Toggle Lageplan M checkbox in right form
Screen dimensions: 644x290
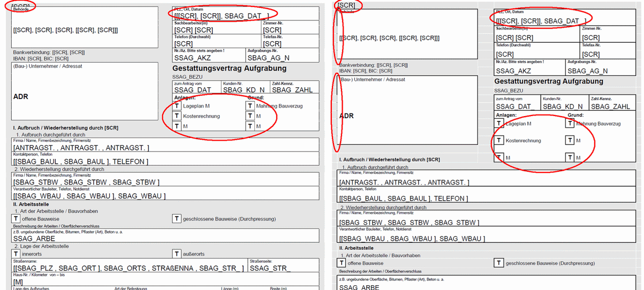point(499,124)
